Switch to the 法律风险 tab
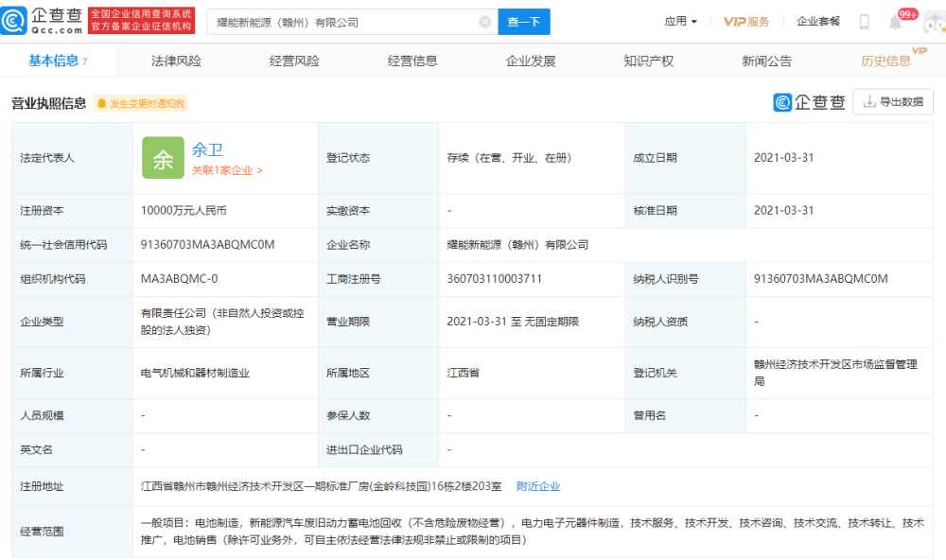Screen dimensions: 946x560 point(176,61)
